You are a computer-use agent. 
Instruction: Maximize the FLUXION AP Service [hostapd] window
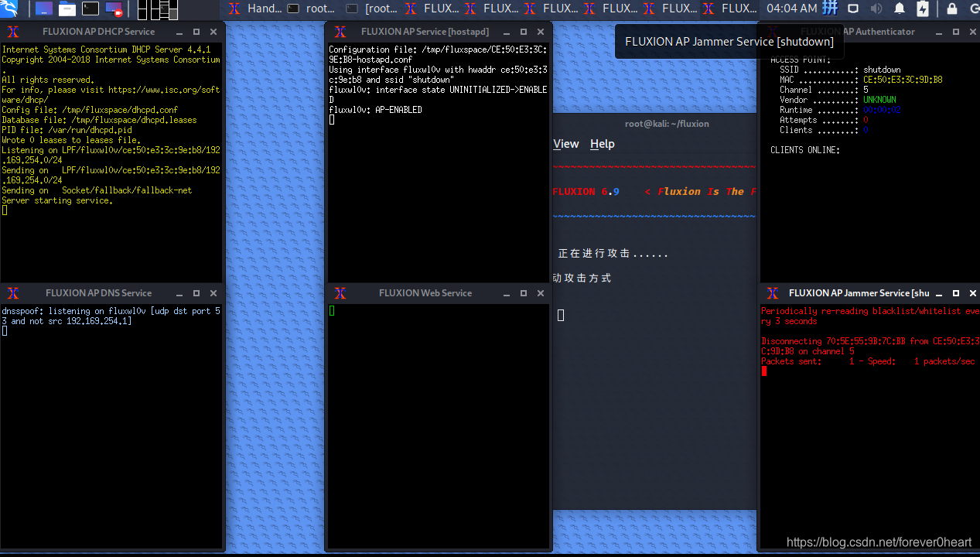[524, 32]
